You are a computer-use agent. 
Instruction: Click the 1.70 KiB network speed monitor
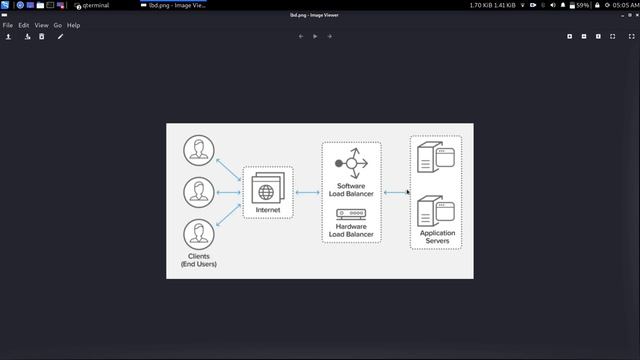point(492,5)
